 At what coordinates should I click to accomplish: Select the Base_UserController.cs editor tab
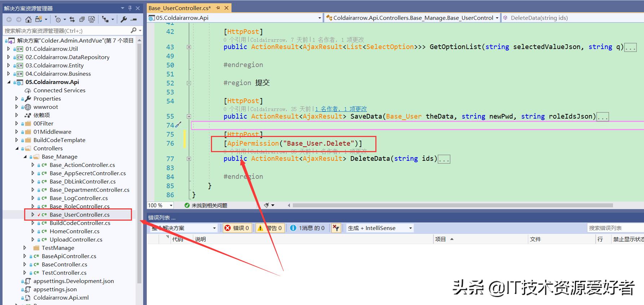[x=180, y=8]
